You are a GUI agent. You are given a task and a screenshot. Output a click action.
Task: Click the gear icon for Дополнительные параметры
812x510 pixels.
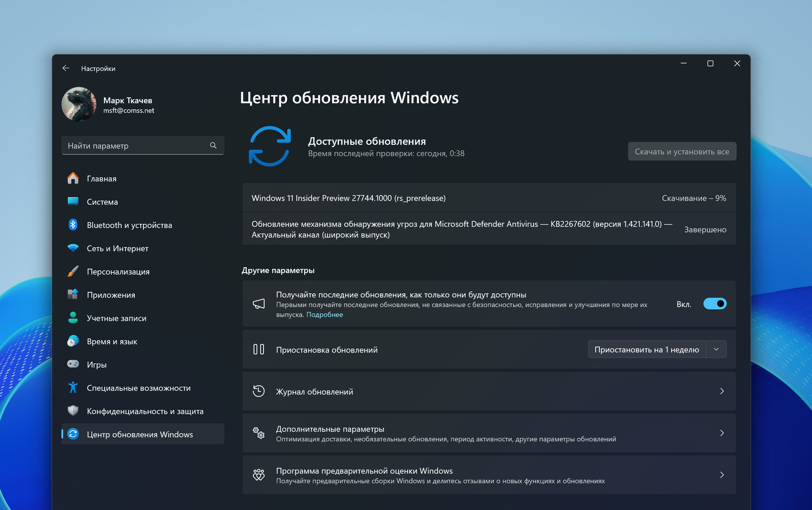(259, 433)
